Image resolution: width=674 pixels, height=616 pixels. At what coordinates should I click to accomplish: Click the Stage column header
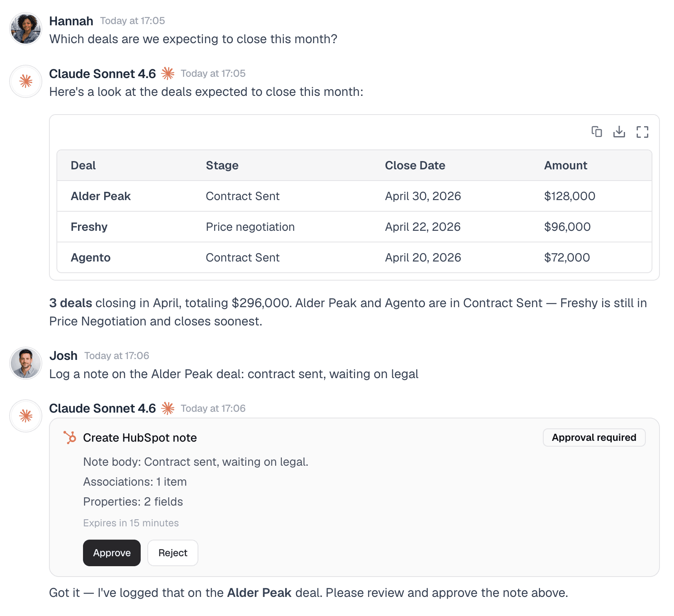(x=222, y=165)
